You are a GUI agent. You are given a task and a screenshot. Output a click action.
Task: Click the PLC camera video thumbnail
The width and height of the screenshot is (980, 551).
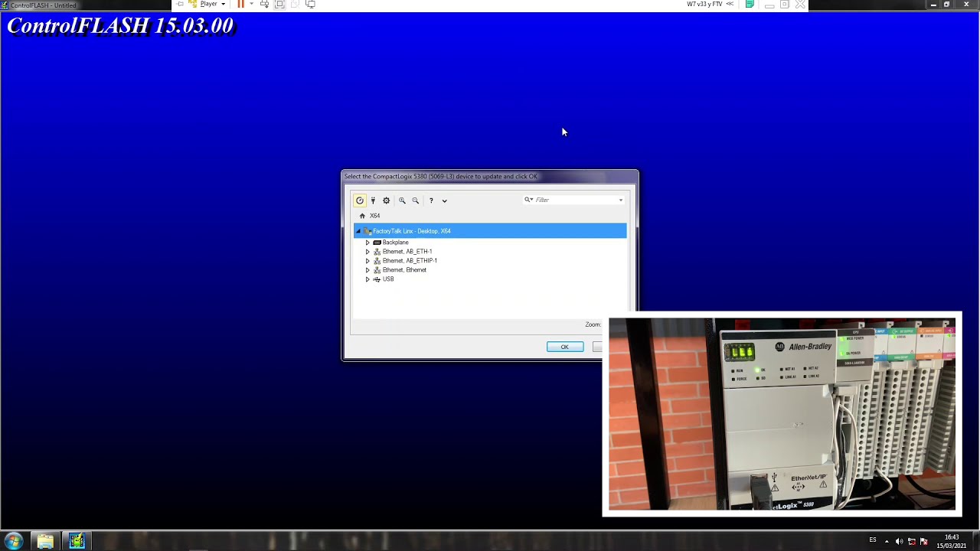[x=782, y=413]
